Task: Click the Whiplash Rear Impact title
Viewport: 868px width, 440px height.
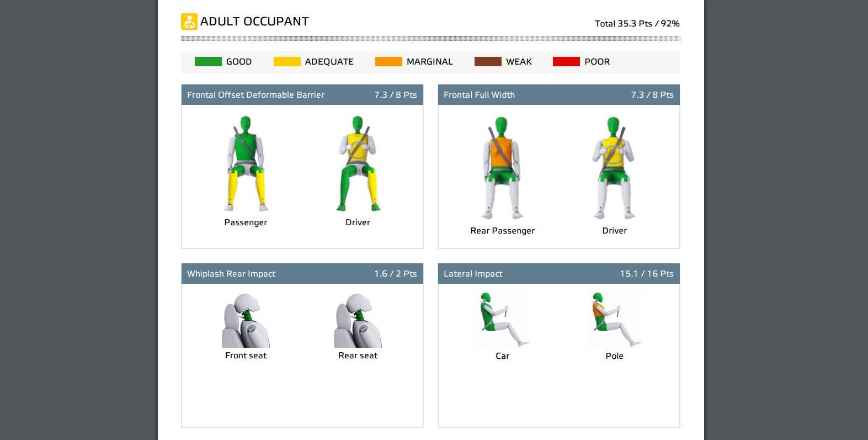Action: [x=231, y=274]
